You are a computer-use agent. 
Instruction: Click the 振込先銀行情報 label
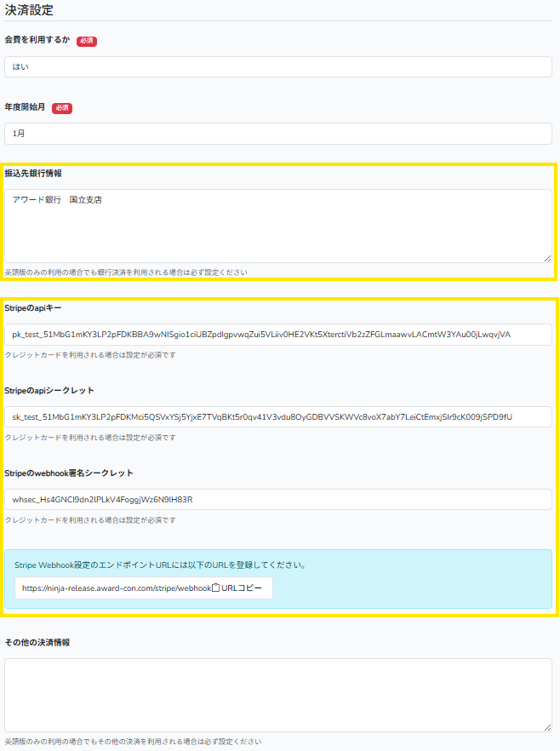coord(33,174)
